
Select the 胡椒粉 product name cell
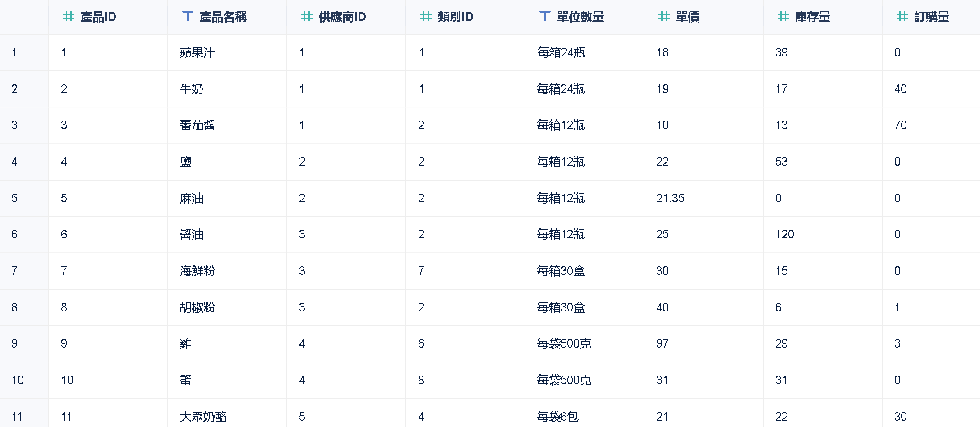(x=198, y=307)
